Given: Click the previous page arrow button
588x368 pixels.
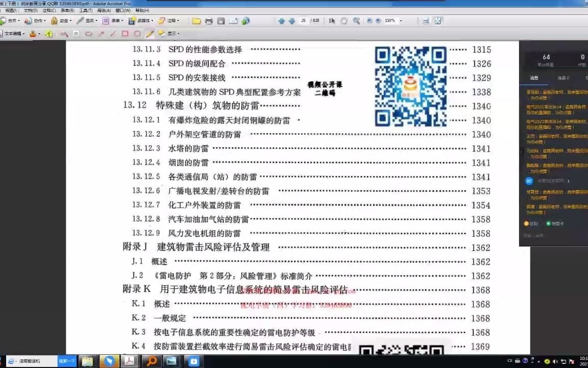Looking at the screenshot, I should click(x=282, y=21).
